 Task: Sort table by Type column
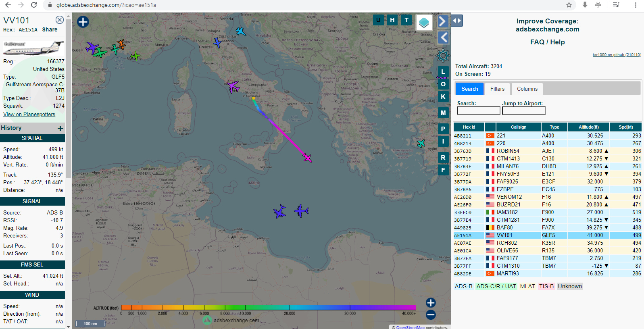pyautogui.click(x=554, y=127)
